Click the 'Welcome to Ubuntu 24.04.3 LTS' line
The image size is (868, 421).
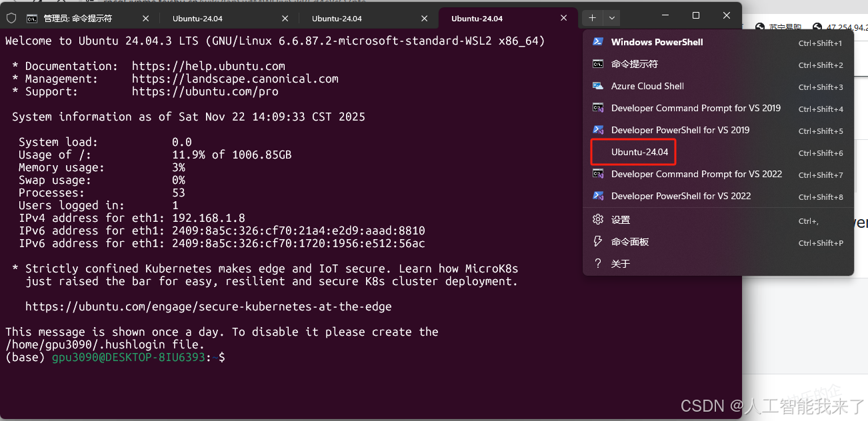point(275,41)
